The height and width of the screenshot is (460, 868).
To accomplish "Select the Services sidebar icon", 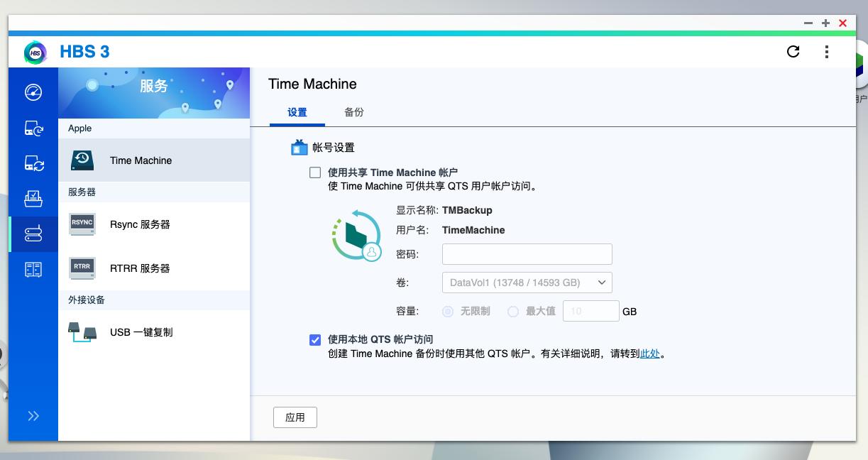I will 33,234.
